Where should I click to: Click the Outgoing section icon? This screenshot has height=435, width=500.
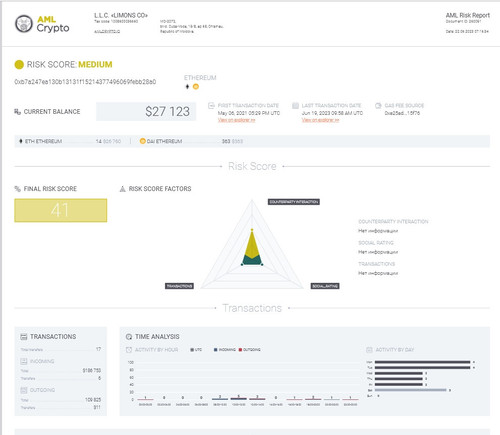click(24, 390)
